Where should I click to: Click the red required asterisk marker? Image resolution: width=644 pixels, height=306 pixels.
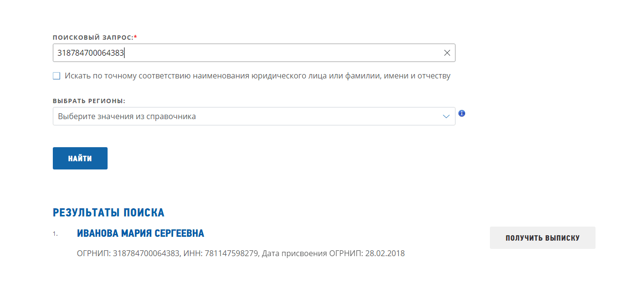pyautogui.click(x=136, y=37)
